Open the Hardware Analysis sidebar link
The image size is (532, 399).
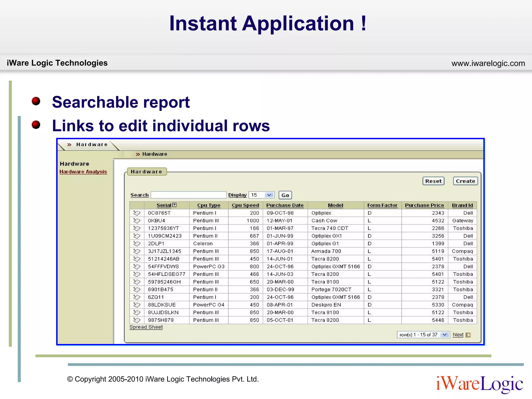[83, 172]
